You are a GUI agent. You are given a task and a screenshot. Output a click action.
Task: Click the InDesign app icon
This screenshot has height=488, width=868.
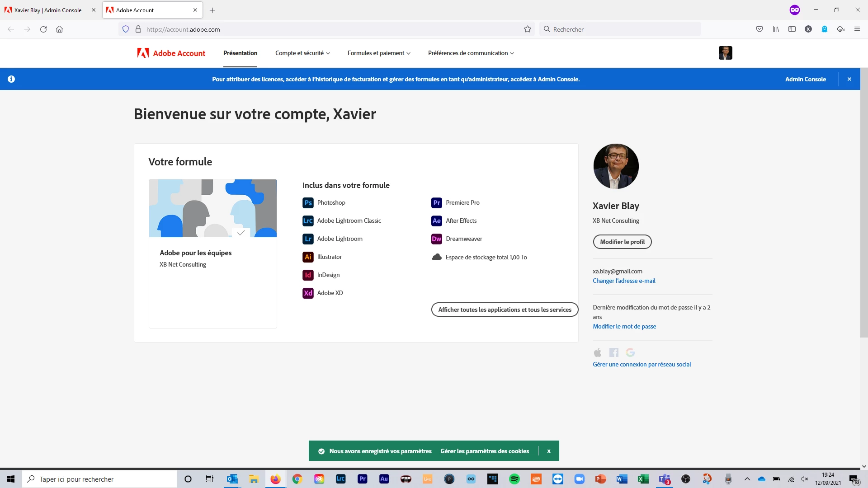pyautogui.click(x=308, y=275)
